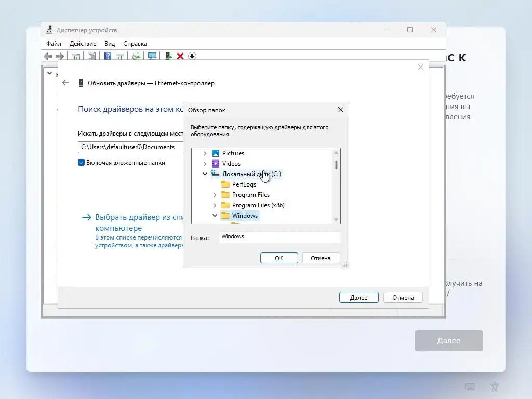Collapse the Windows folder node
This screenshot has width=532, height=399.
215,216
